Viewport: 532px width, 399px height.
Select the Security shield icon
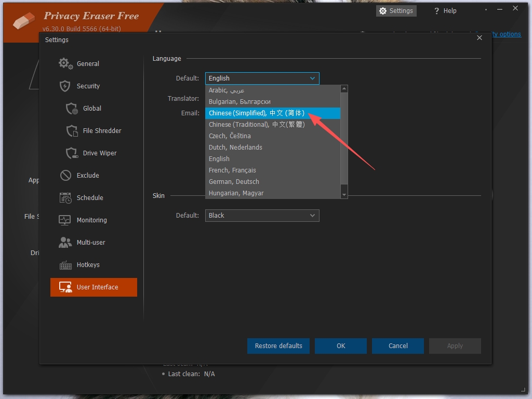[x=65, y=86]
